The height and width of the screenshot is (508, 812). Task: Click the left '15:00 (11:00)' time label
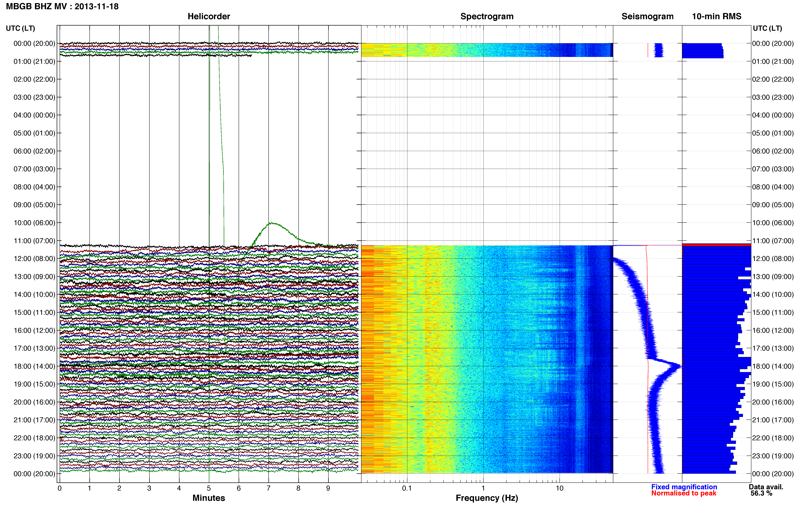[x=34, y=312]
